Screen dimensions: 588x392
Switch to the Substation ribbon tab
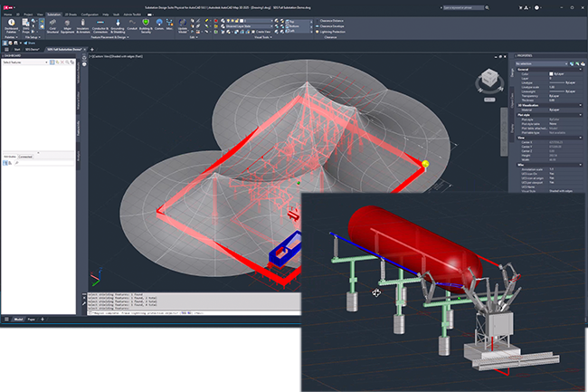click(54, 14)
